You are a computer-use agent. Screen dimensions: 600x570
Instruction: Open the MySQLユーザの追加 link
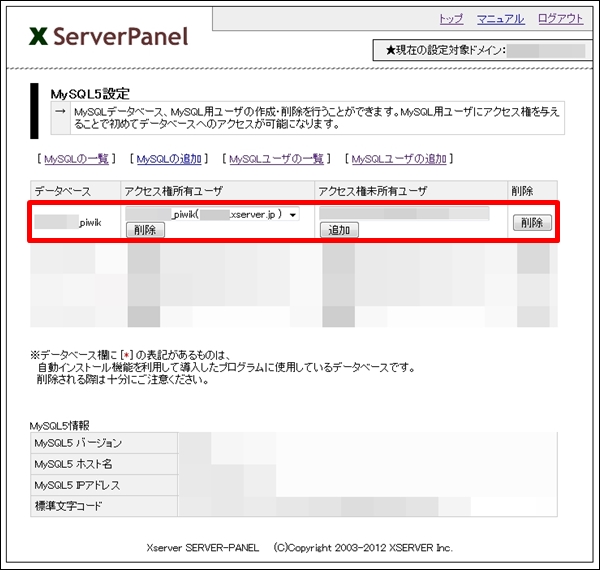point(399,159)
